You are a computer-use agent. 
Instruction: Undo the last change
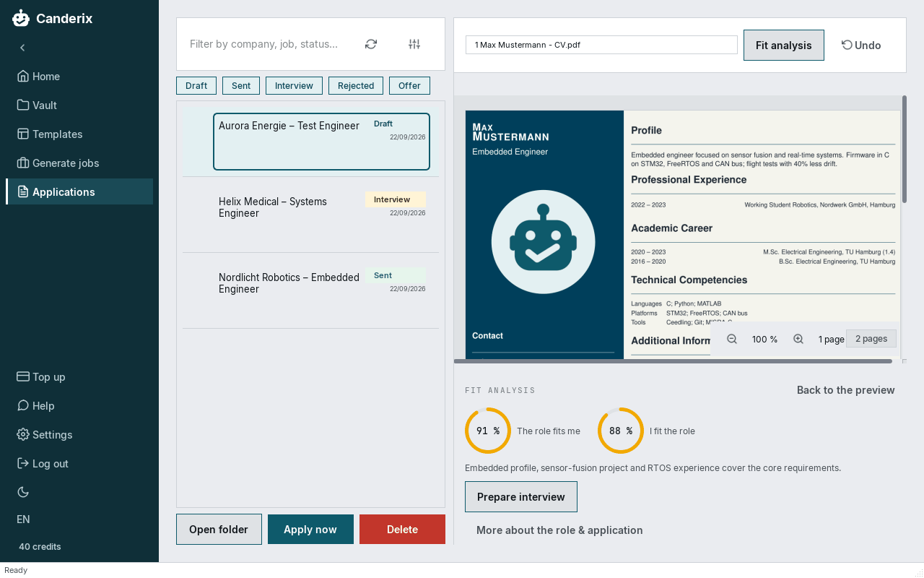[x=861, y=45]
